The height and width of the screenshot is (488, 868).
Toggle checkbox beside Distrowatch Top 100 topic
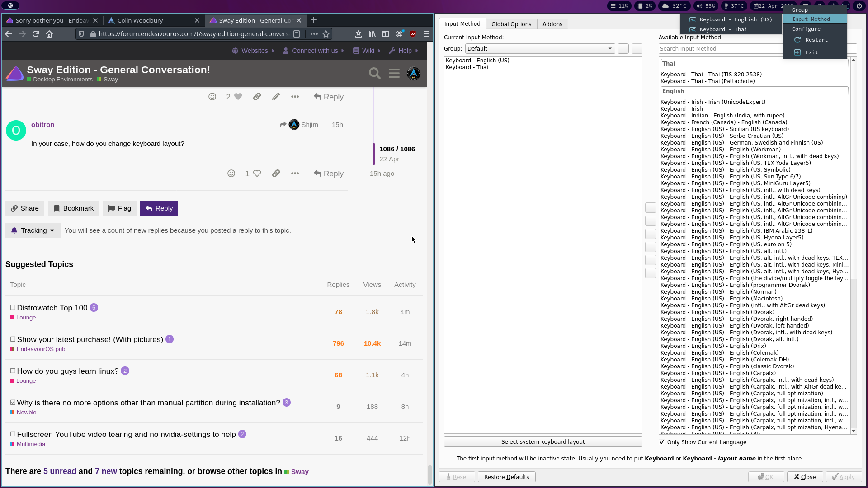[13, 308]
